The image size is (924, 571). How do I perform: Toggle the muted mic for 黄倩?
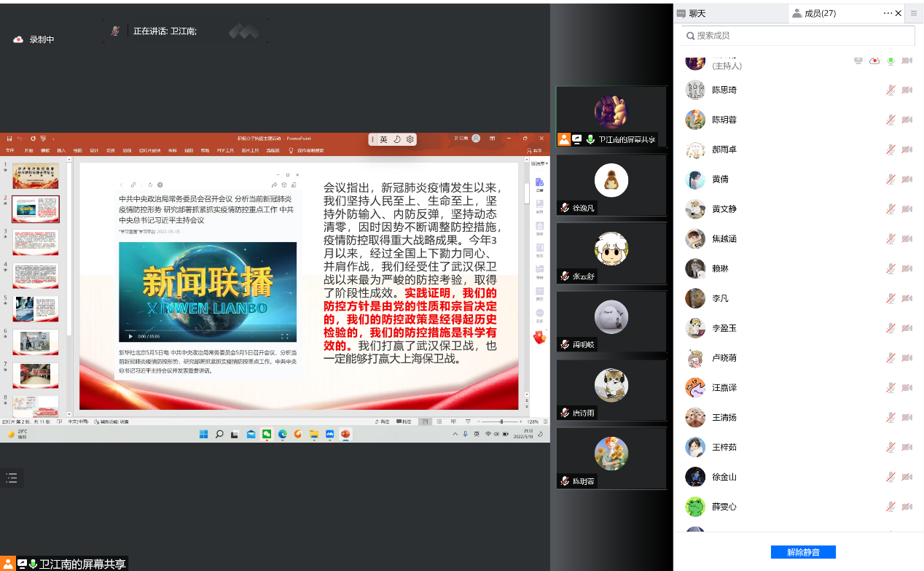(x=890, y=179)
